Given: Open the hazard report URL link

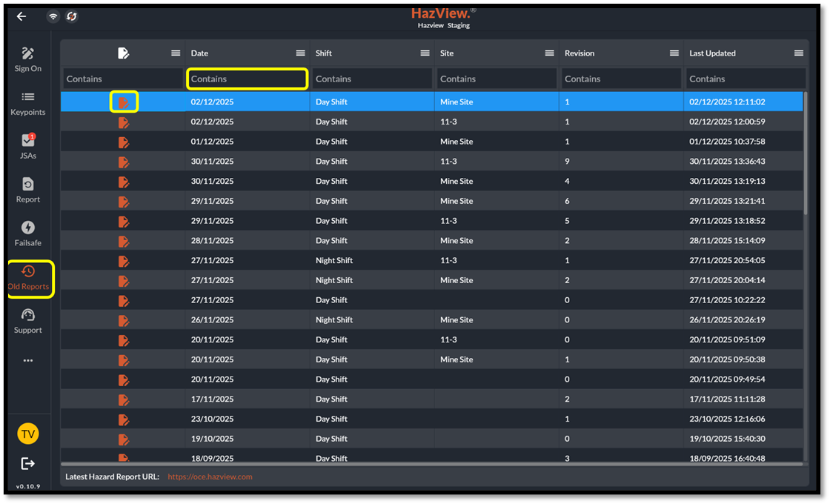Looking at the screenshot, I should (x=210, y=477).
